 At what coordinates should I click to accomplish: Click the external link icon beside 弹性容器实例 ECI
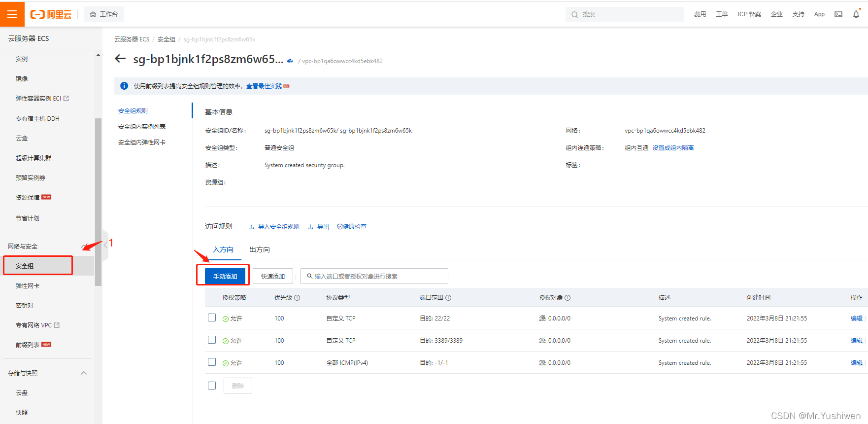67,99
